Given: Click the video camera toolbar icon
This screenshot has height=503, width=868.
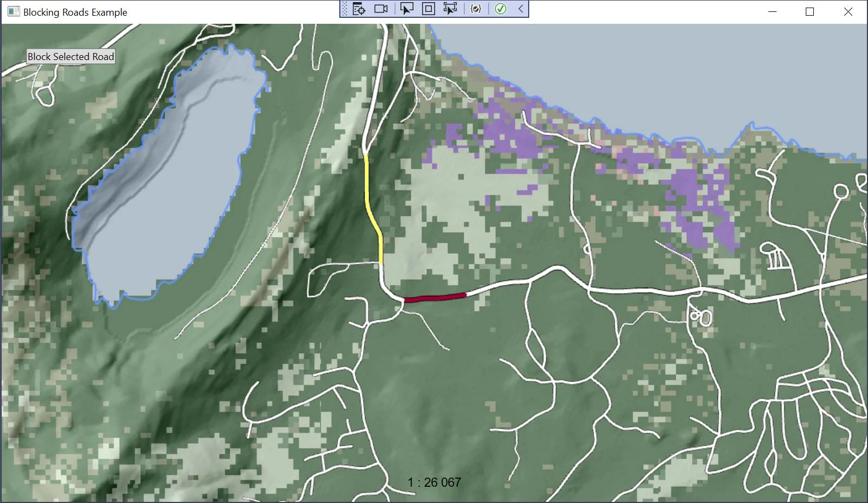Looking at the screenshot, I should click(381, 9).
